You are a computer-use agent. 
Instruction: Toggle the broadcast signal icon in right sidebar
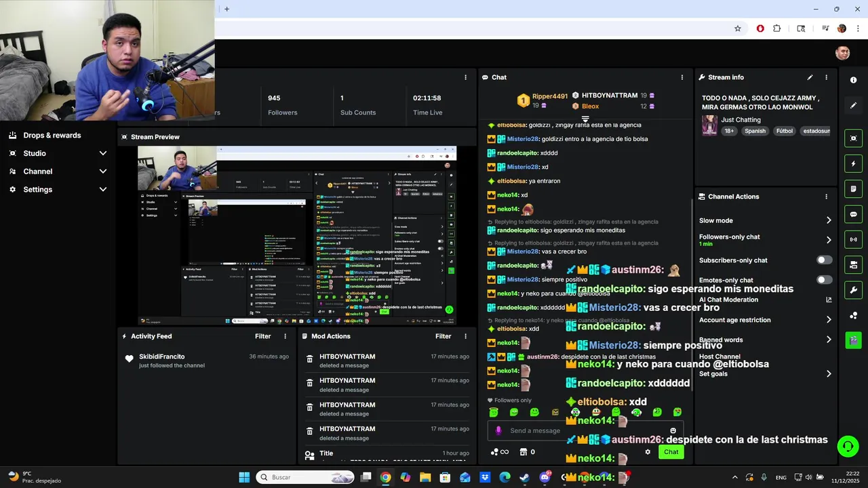click(x=853, y=239)
